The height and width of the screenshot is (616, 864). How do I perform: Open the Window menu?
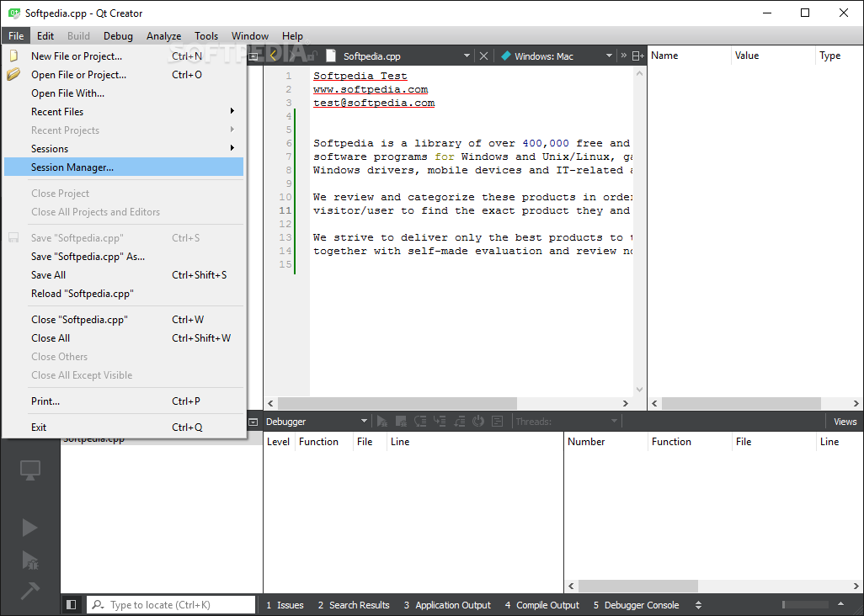coord(249,36)
